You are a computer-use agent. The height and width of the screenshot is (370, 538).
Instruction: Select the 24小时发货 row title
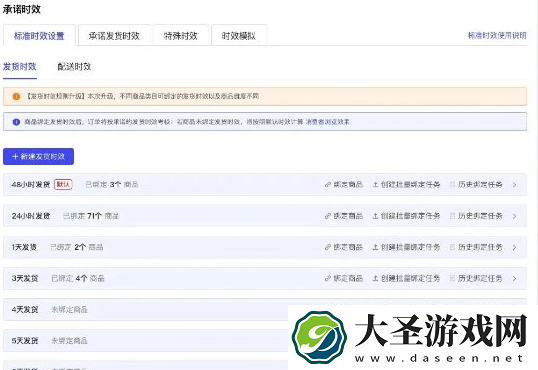tap(31, 216)
